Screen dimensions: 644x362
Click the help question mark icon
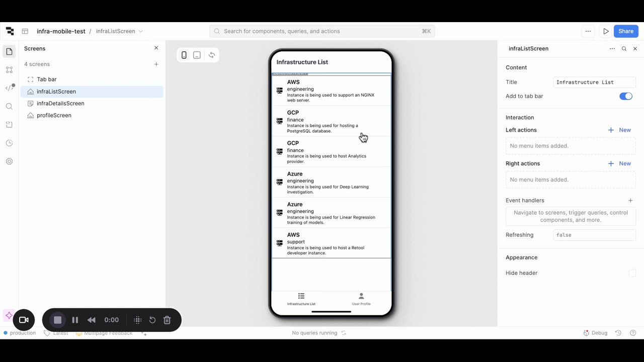633,333
